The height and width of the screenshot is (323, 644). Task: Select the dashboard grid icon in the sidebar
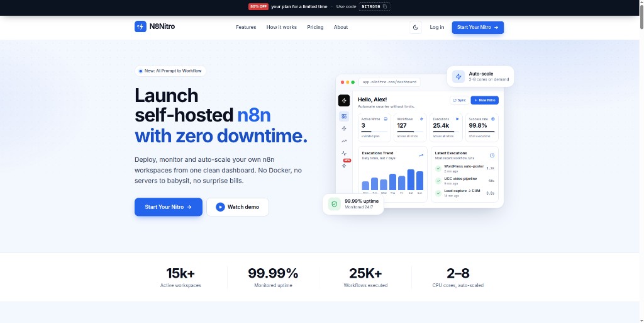click(344, 116)
